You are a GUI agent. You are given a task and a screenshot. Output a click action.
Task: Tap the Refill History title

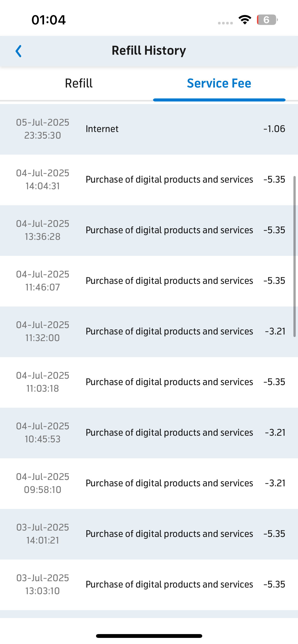[x=149, y=51]
